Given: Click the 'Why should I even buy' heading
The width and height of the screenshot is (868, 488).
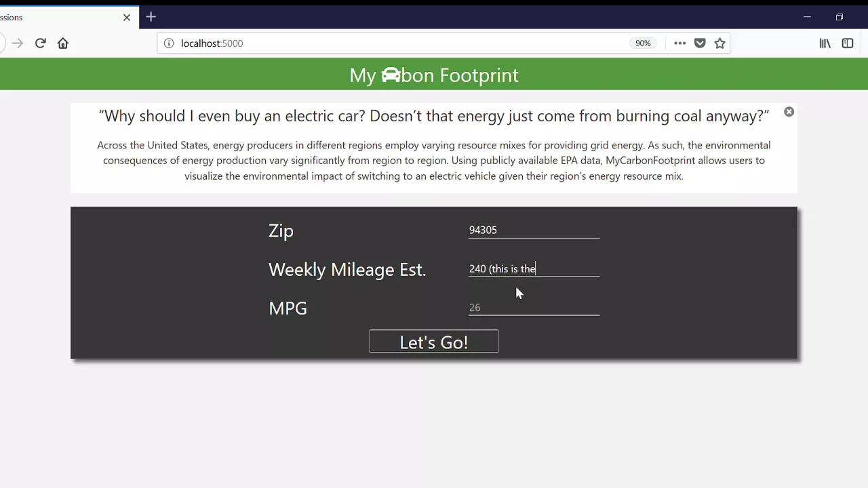Looking at the screenshot, I should 434,116.
